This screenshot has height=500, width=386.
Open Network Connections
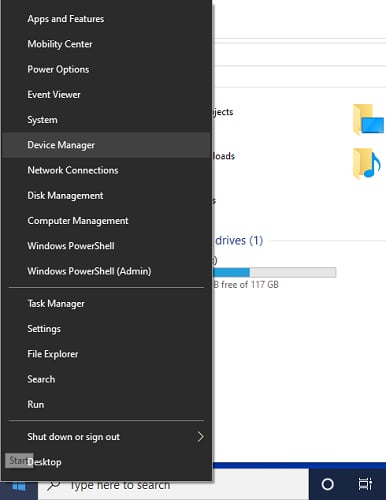pyautogui.click(x=107, y=170)
